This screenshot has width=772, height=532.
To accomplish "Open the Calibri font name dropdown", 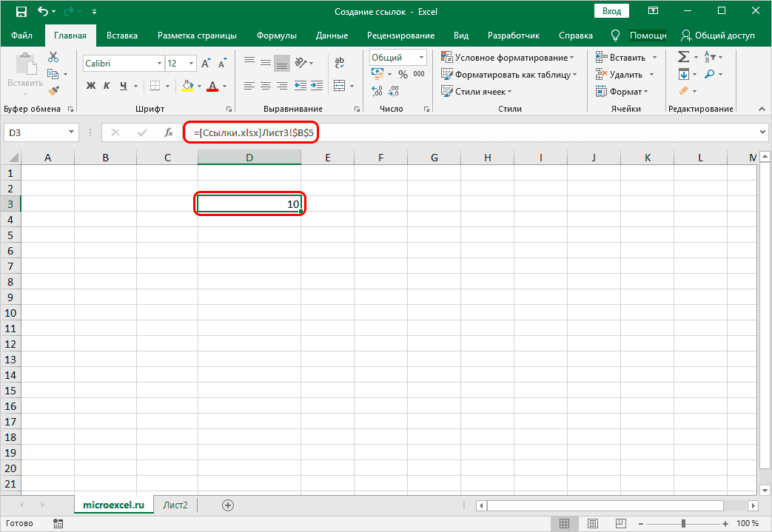I will tap(156, 64).
